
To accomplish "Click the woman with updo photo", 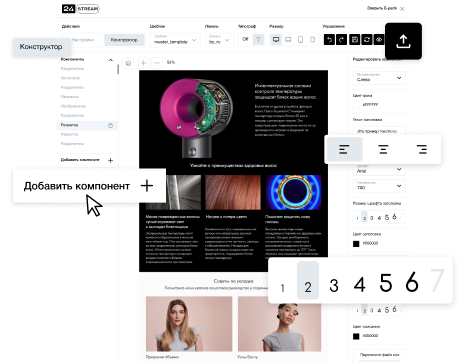I will tap(280, 324).
